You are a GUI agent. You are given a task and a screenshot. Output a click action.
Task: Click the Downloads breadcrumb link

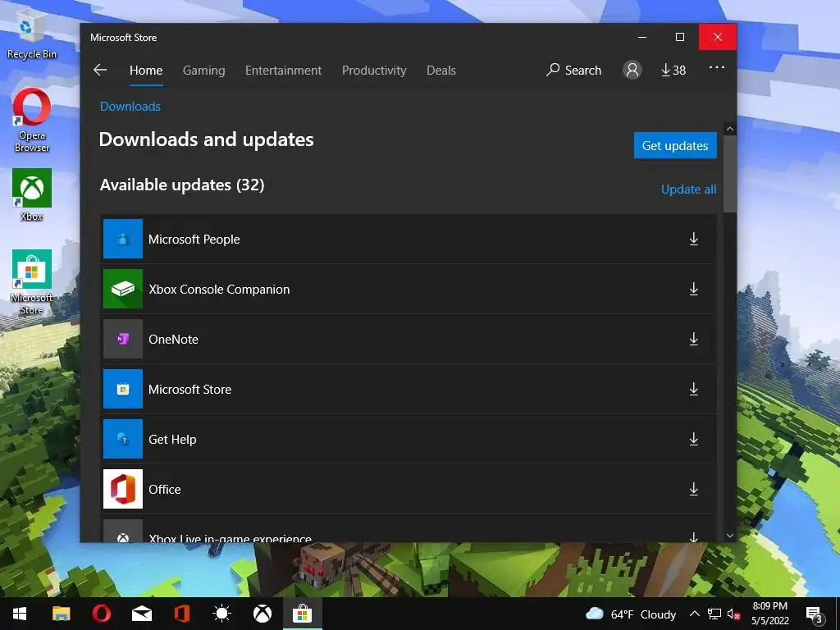pos(130,106)
